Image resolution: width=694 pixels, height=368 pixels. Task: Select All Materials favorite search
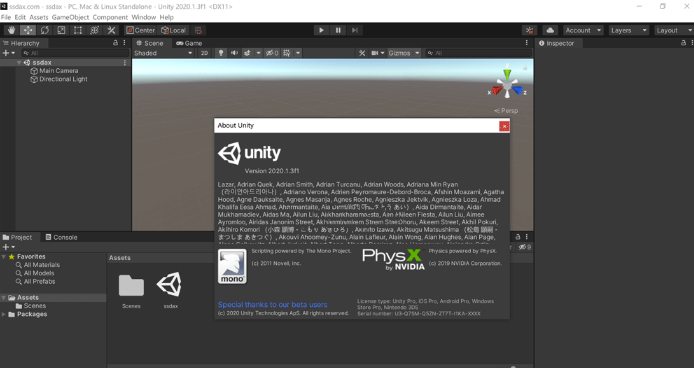42,265
